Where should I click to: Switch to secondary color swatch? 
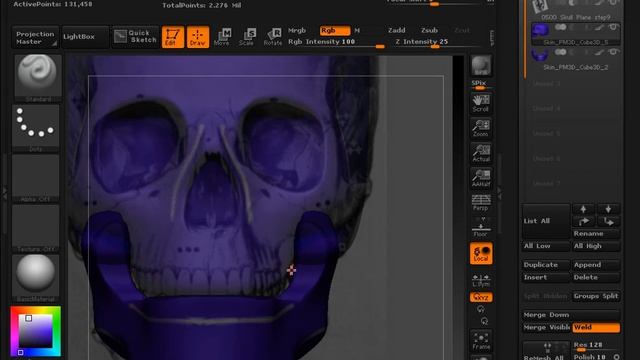[20, 352]
